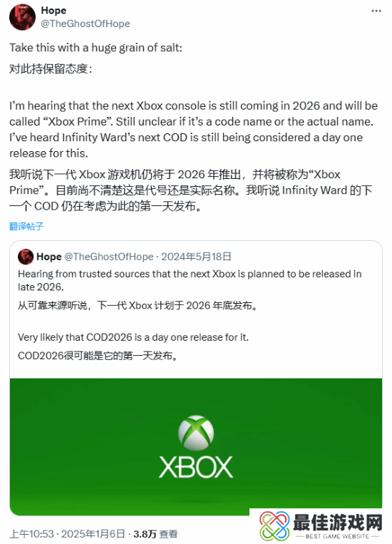The width and height of the screenshot is (392, 544).
Task: Click the COD2026 day one release line
Action: click(x=133, y=337)
